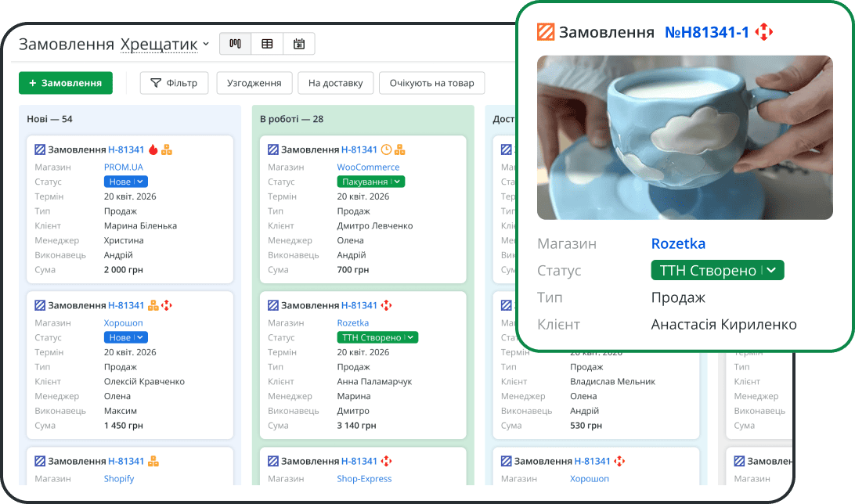Viewport: 855px width, 504px height.
Task: Open Нове status dropdown on PROM.UA order
Action: 125,182
